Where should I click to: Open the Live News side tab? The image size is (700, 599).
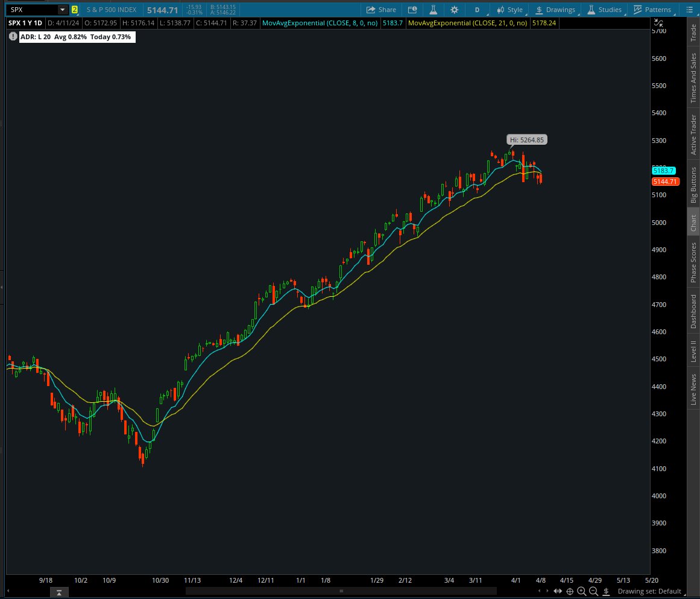pos(693,389)
